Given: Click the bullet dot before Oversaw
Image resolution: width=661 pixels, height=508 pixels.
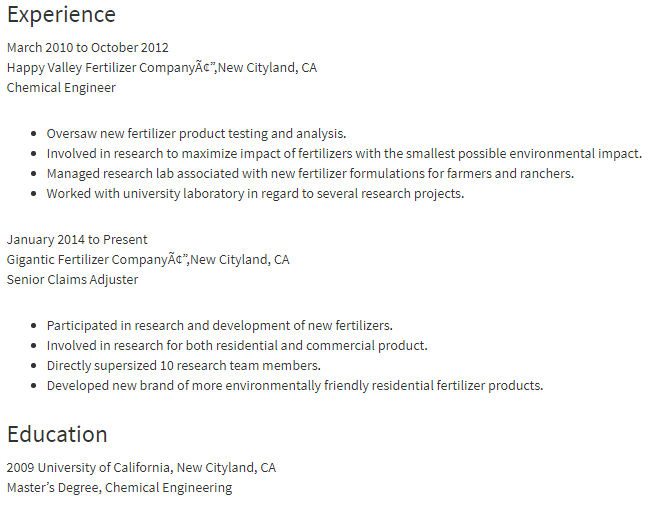Looking at the screenshot, I should point(34,134).
